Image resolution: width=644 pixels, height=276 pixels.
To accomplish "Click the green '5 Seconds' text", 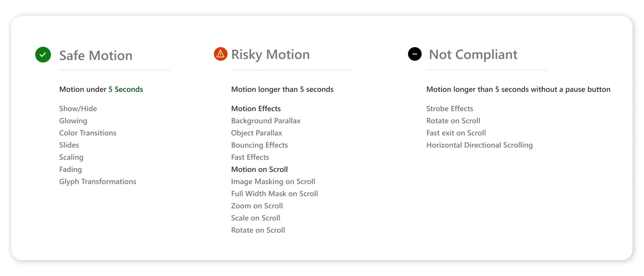I will 125,89.
